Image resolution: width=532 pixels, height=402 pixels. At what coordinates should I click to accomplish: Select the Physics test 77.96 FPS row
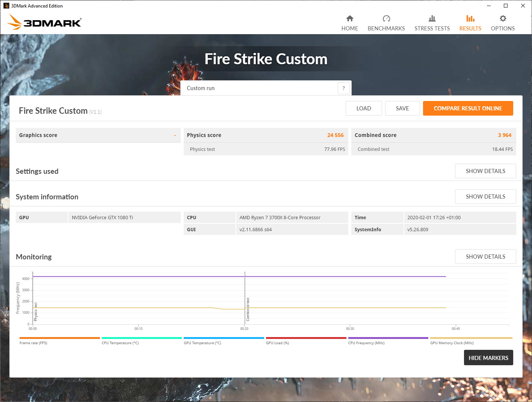(266, 149)
